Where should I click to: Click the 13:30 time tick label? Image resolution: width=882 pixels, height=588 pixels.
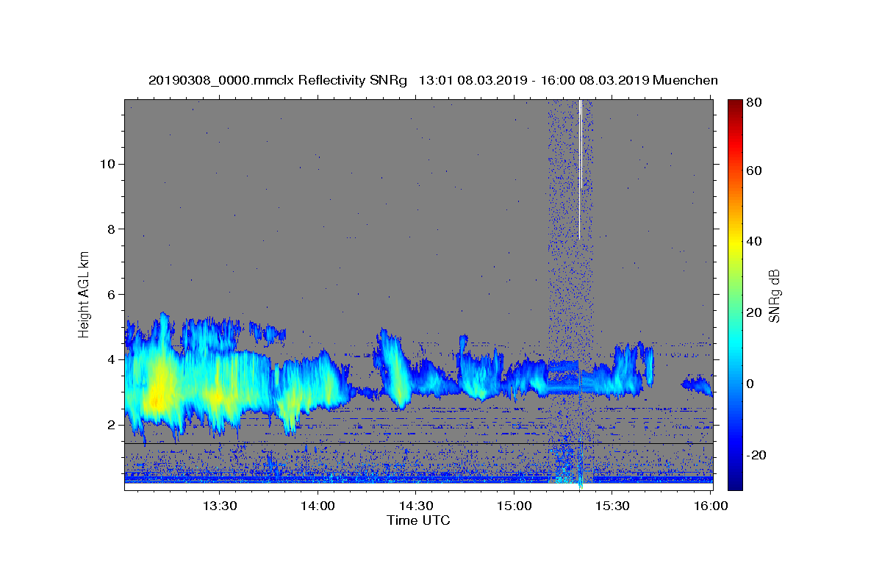tap(220, 506)
